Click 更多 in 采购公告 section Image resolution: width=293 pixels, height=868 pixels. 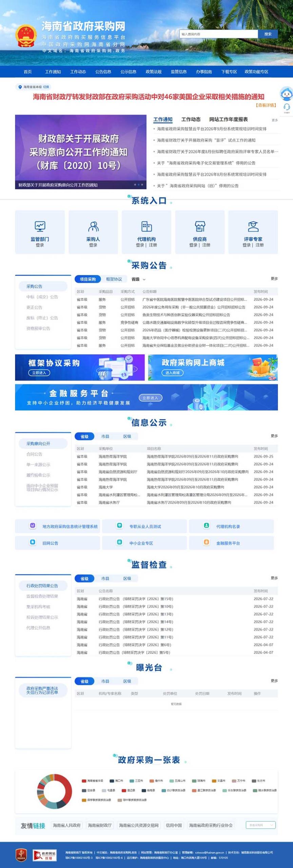point(274,279)
